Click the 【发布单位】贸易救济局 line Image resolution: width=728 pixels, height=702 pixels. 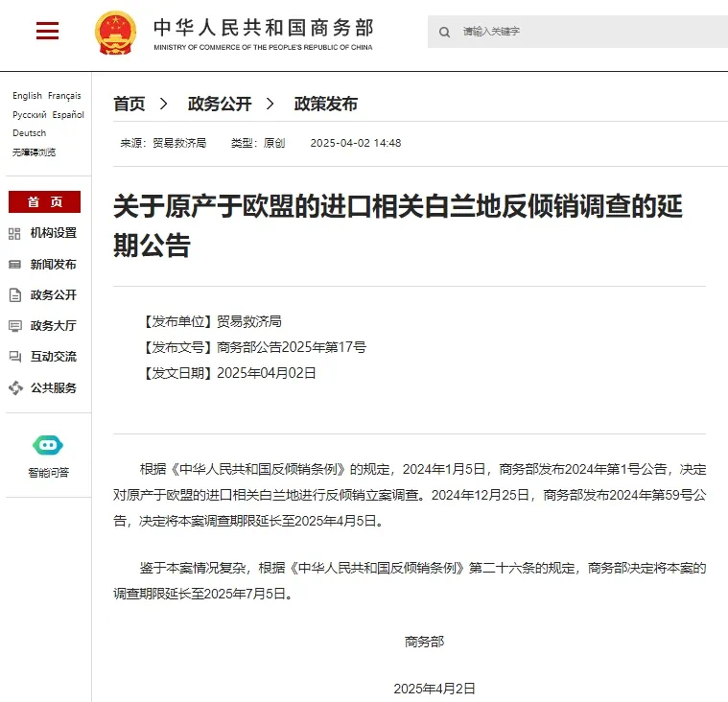tap(211, 321)
